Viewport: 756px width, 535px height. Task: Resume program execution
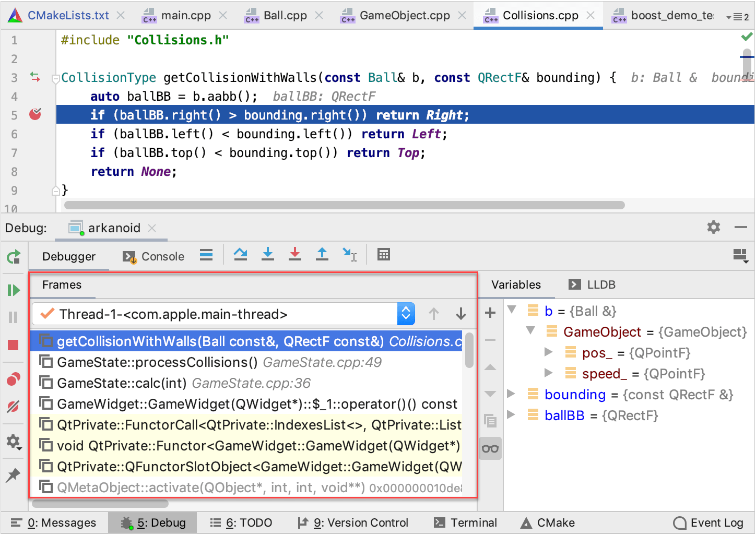click(14, 290)
